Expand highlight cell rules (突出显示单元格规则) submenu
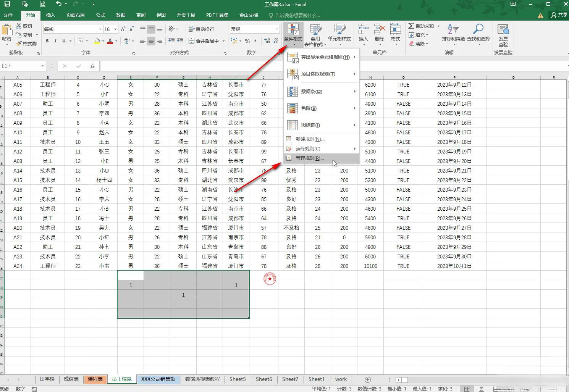 pyautogui.click(x=322, y=57)
